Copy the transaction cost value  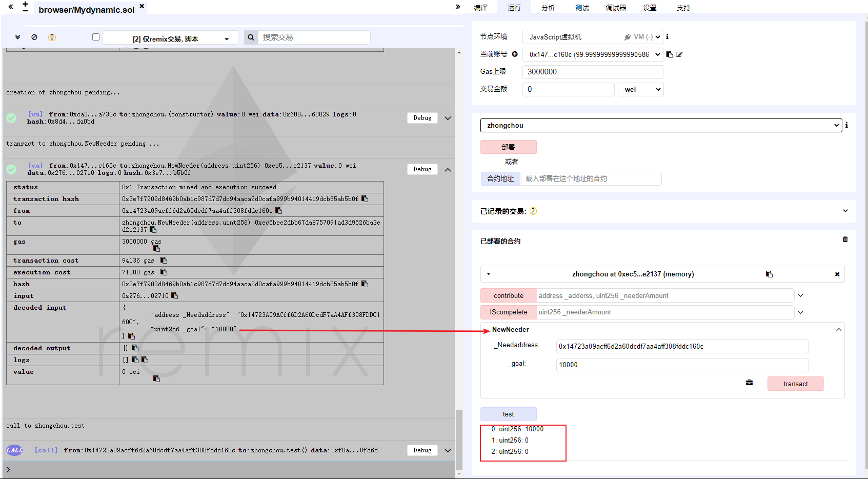coord(164,261)
